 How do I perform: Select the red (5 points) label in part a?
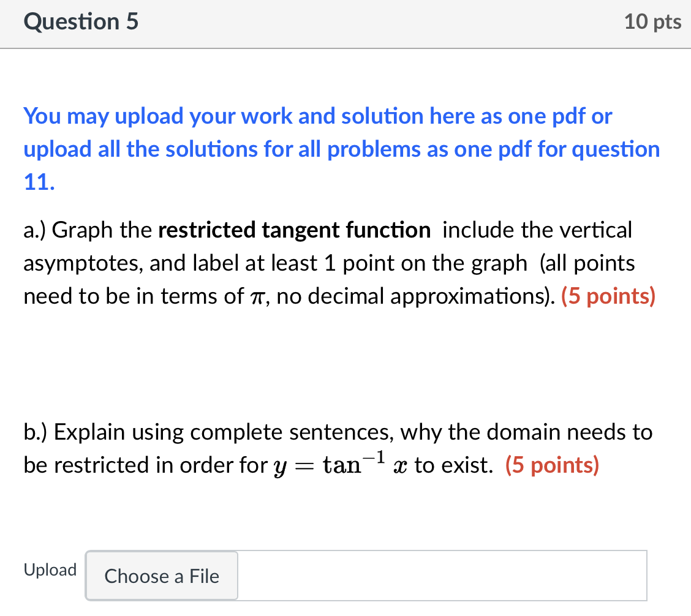click(x=608, y=296)
